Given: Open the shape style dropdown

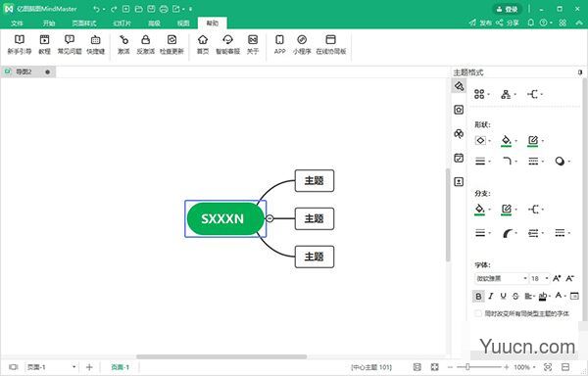Looking at the screenshot, I should click(482, 140).
